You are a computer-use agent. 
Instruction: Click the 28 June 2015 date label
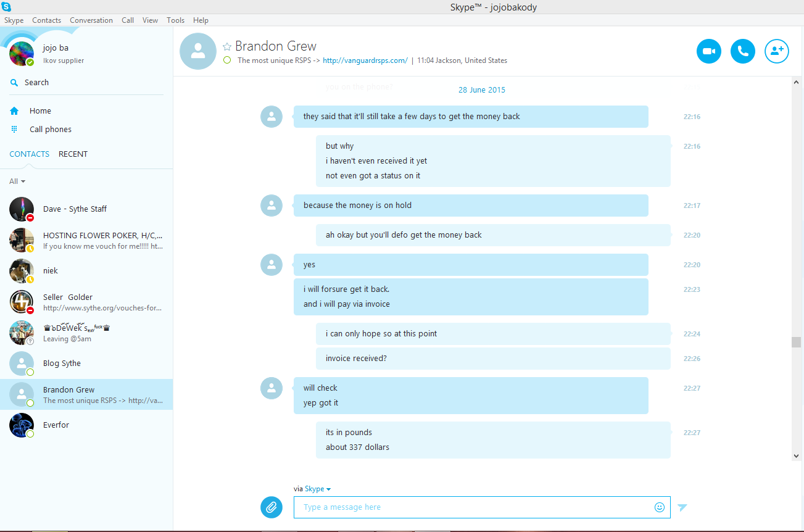pos(482,90)
